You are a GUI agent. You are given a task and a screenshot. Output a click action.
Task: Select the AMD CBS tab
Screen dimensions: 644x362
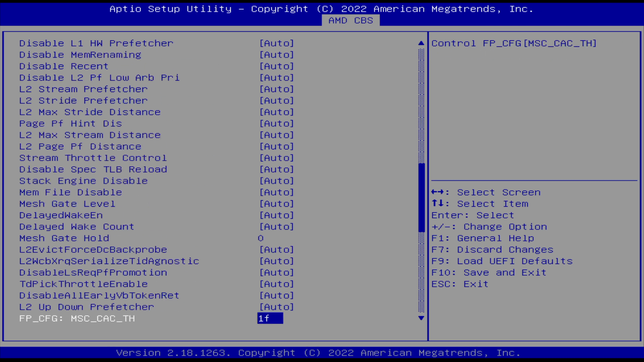tap(351, 20)
